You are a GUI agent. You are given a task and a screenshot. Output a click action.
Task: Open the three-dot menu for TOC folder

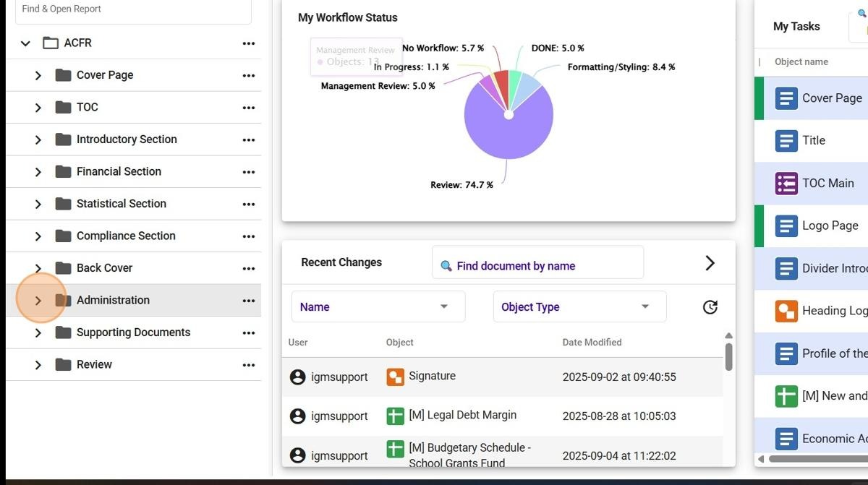[x=249, y=108]
